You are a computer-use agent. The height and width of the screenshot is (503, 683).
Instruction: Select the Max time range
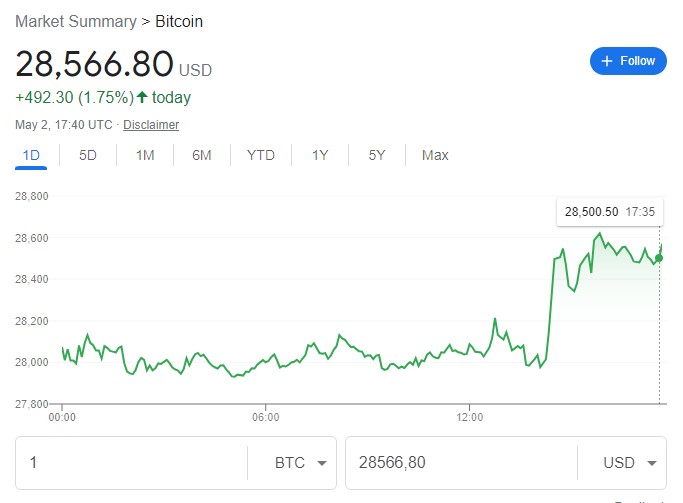[435, 155]
